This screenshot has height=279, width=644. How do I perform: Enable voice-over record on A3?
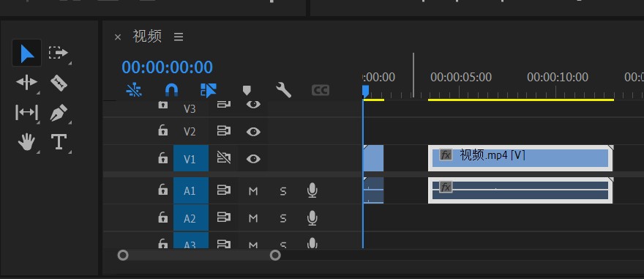click(312, 243)
